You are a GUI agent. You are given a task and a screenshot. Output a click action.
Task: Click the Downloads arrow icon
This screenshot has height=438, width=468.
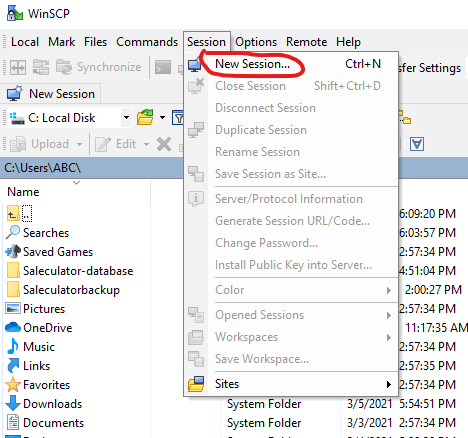pyautogui.click(x=13, y=403)
